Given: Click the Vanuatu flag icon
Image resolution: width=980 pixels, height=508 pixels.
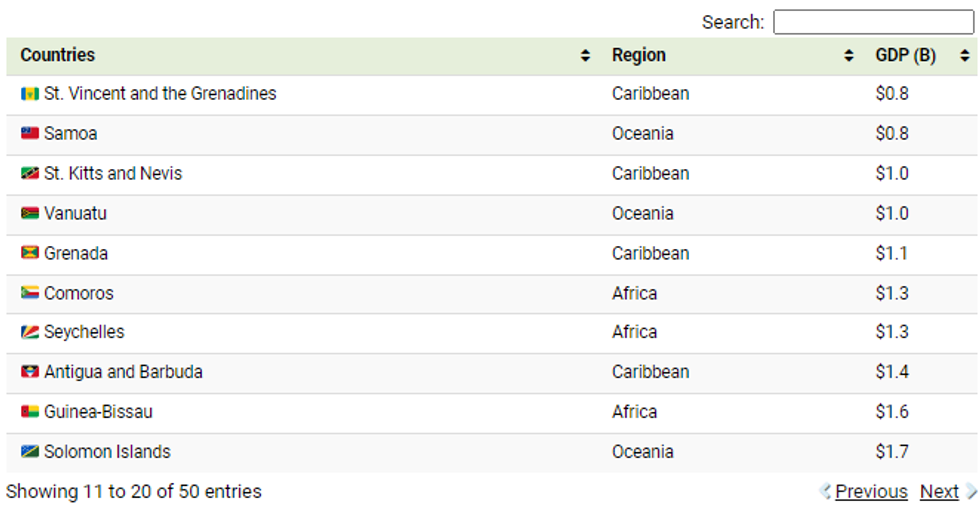Looking at the screenshot, I should [x=30, y=214].
